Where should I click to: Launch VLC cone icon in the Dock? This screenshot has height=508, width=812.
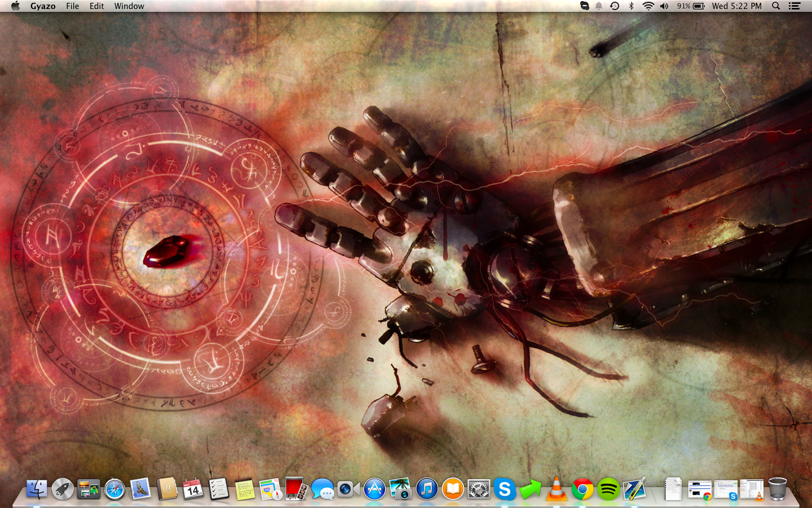[x=557, y=489]
